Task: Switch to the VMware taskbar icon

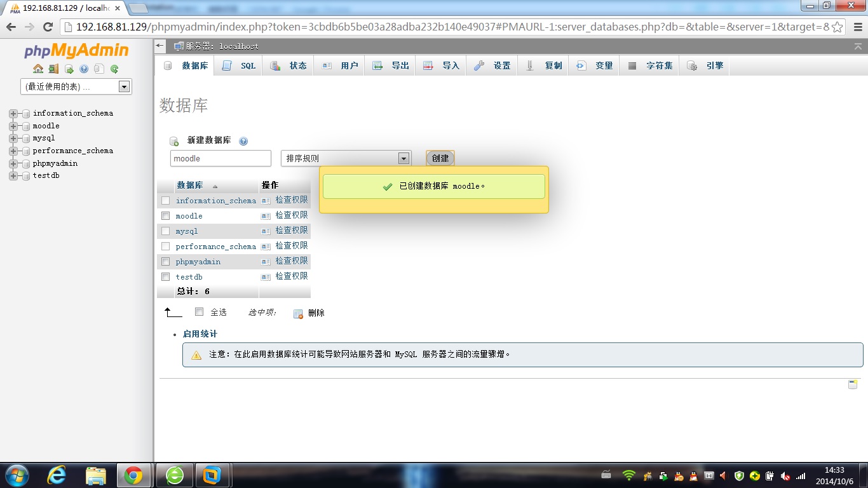Action: tap(212, 475)
